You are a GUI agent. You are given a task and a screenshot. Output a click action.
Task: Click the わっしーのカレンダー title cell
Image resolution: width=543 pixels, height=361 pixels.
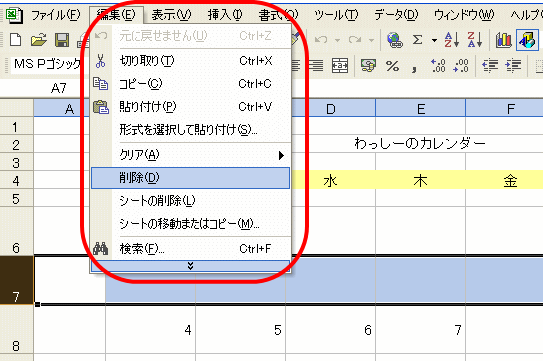tap(420, 143)
